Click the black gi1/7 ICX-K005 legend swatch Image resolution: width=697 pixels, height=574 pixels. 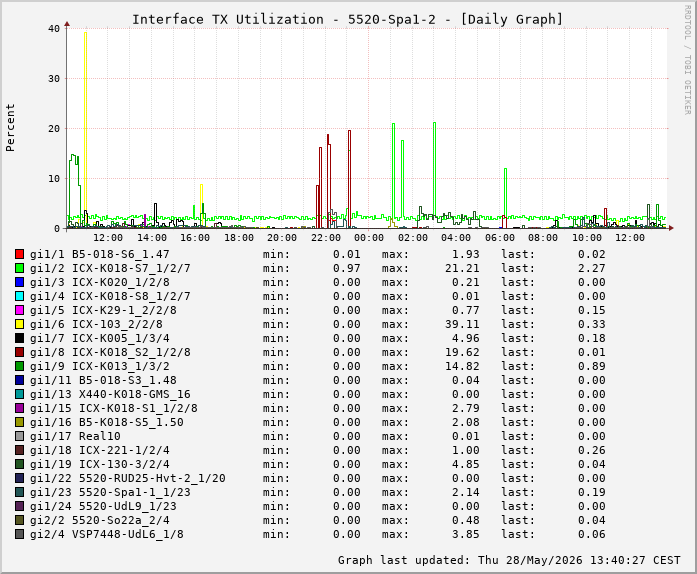[19, 338]
